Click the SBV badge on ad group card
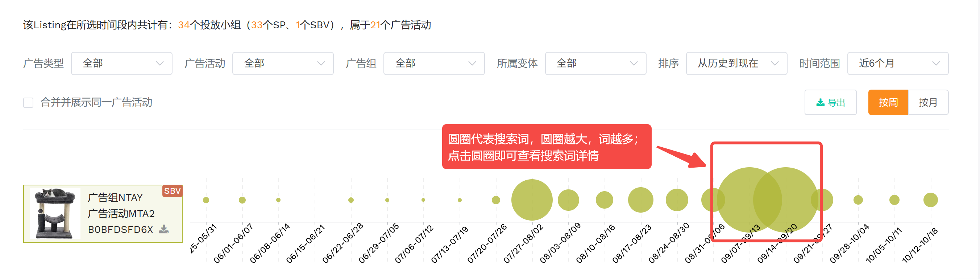 172,191
